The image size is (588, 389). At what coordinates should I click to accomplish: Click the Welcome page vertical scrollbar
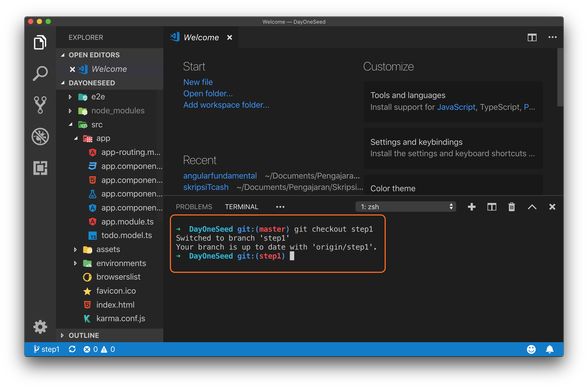tap(560, 77)
